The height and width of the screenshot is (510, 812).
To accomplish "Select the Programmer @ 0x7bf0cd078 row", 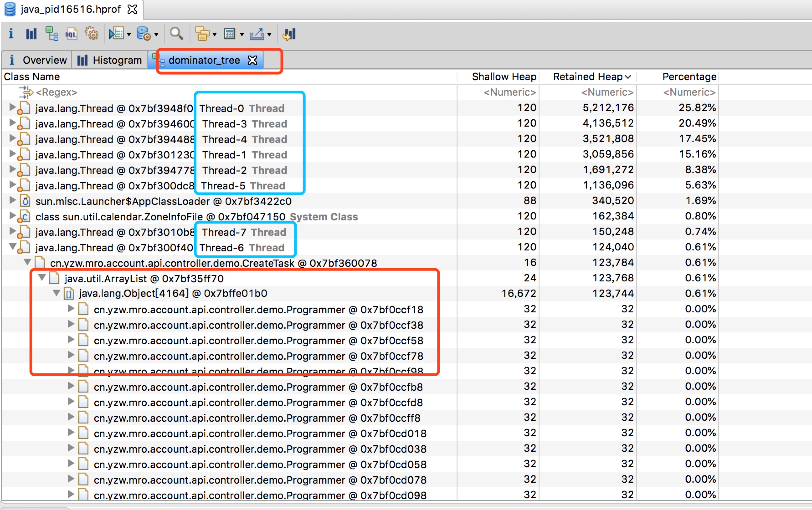I will [x=260, y=480].
